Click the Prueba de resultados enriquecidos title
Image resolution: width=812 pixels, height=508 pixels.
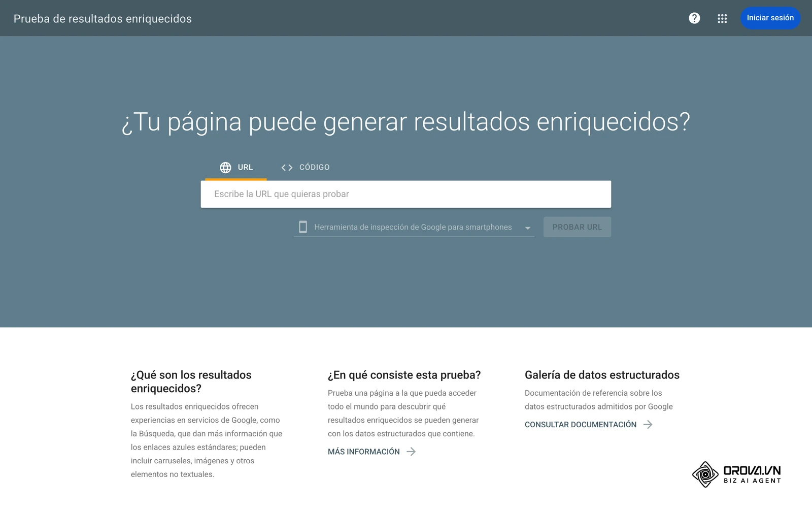(x=103, y=19)
